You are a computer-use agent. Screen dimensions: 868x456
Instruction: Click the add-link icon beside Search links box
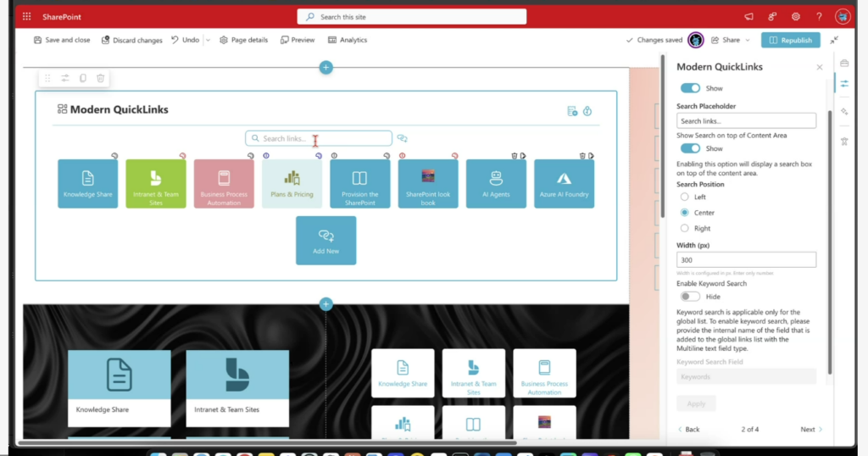tap(403, 138)
